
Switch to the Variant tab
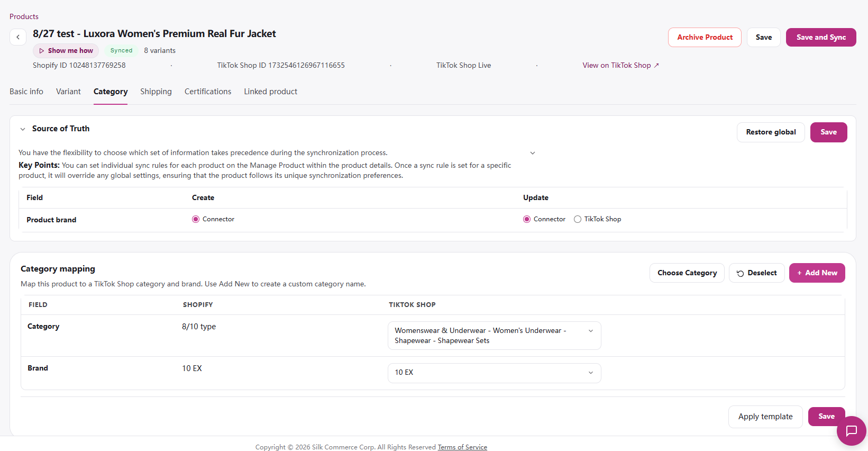click(x=68, y=92)
